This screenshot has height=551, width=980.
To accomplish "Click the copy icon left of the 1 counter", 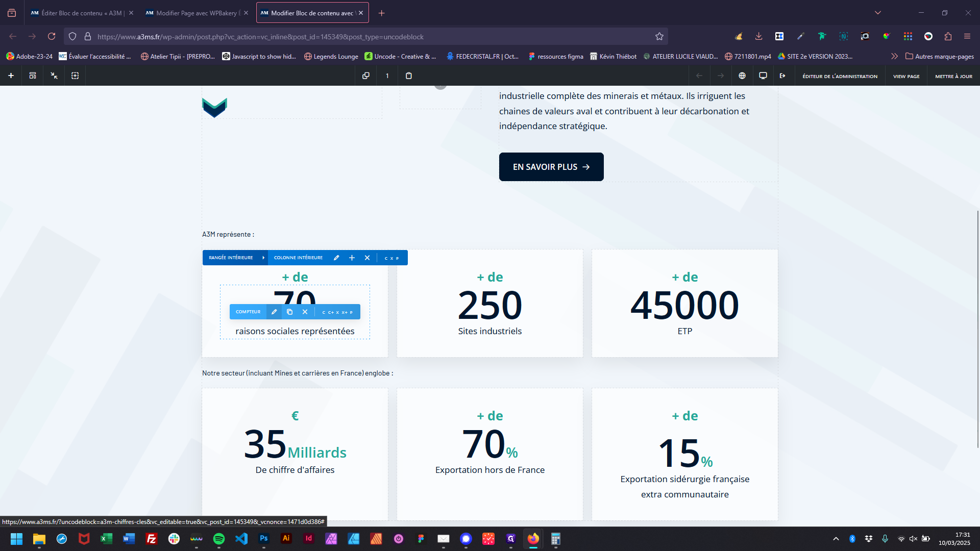I will (x=366, y=76).
